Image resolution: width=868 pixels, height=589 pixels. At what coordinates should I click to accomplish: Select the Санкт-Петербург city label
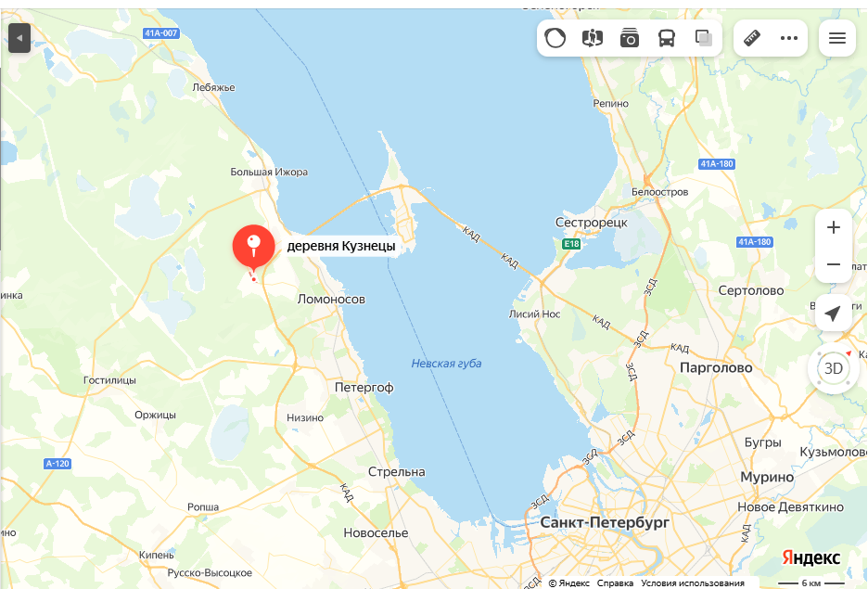605,522
